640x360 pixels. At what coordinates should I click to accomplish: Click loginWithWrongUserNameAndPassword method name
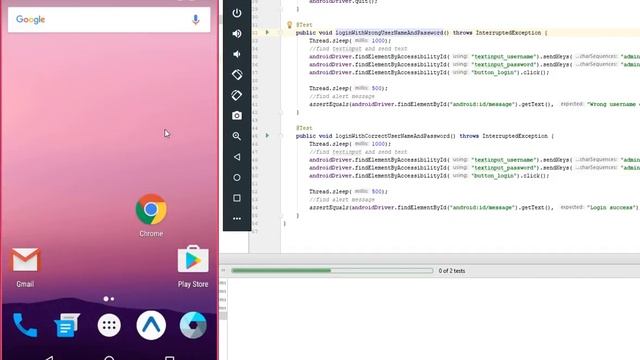click(x=389, y=33)
